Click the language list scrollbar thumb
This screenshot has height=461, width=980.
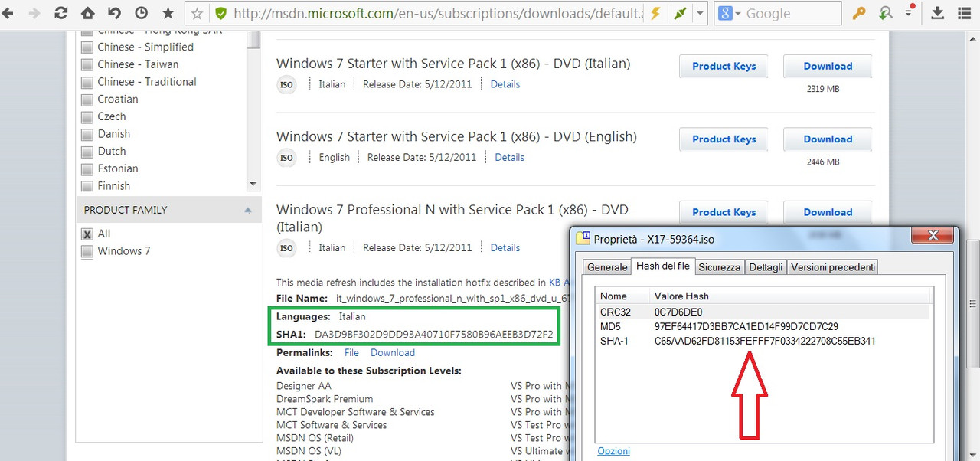click(x=253, y=39)
